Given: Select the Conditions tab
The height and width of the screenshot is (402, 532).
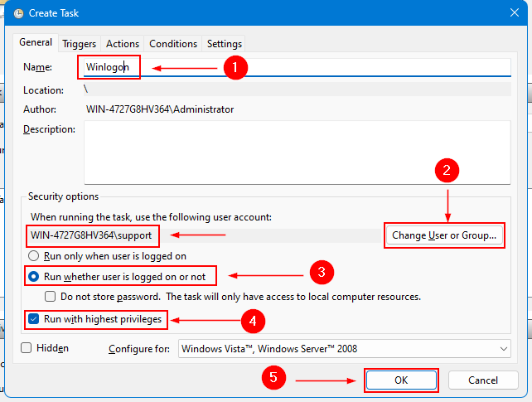Looking at the screenshot, I should (173, 44).
